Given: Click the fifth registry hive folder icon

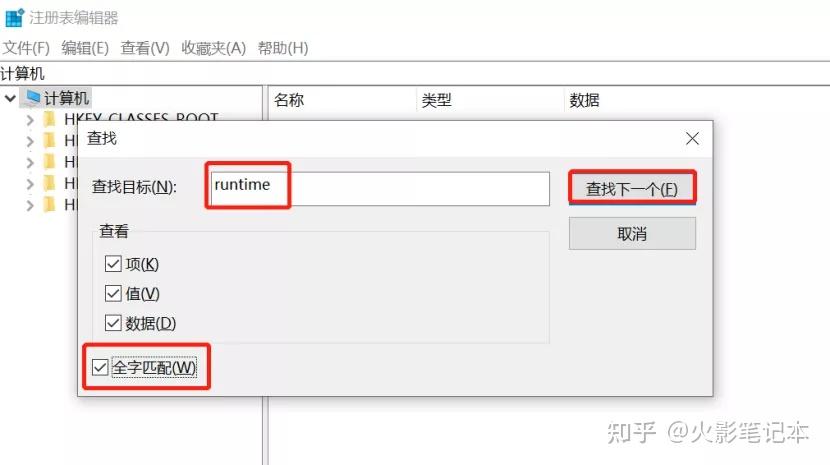Looking at the screenshot, I should (50, 204).
